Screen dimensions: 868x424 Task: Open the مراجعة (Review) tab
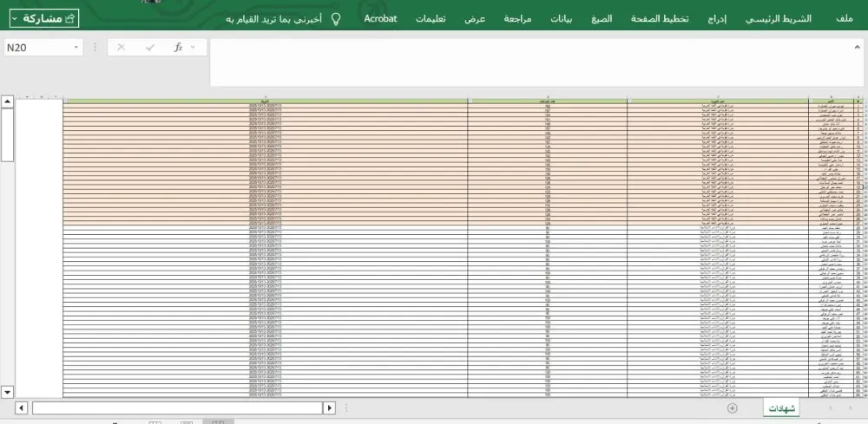click(x=517, y=19)
